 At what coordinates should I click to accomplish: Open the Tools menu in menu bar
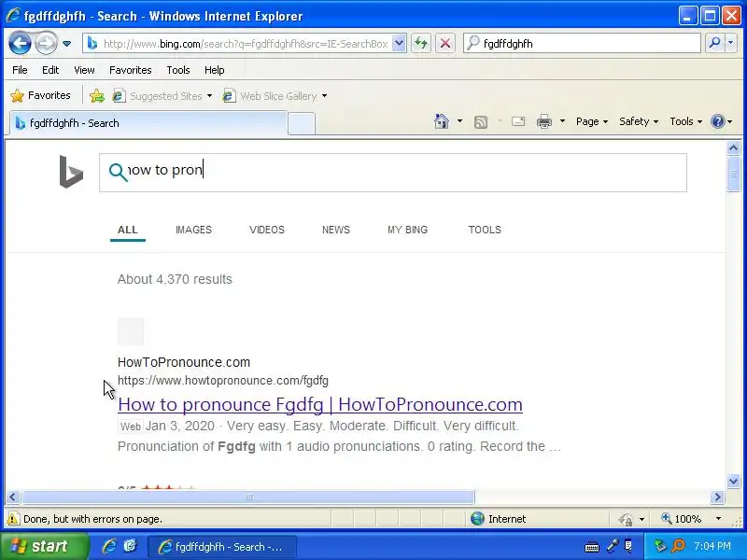point(178,70)
